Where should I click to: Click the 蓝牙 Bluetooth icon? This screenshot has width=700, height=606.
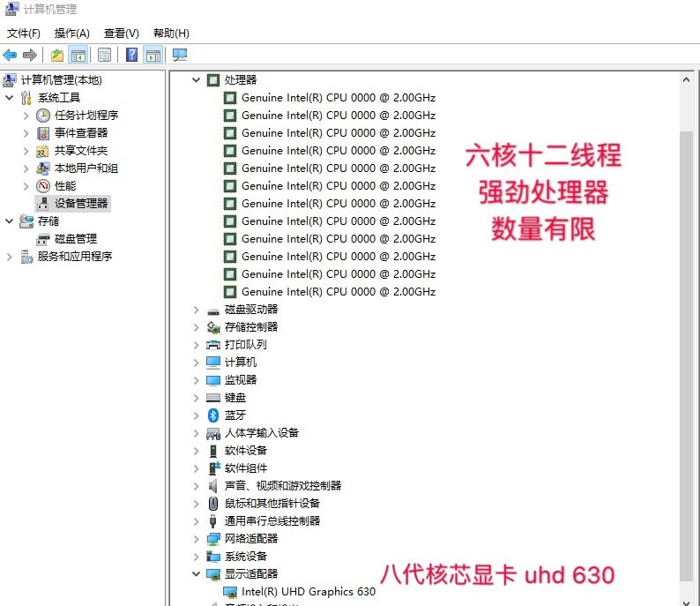[x=213, y=415]
